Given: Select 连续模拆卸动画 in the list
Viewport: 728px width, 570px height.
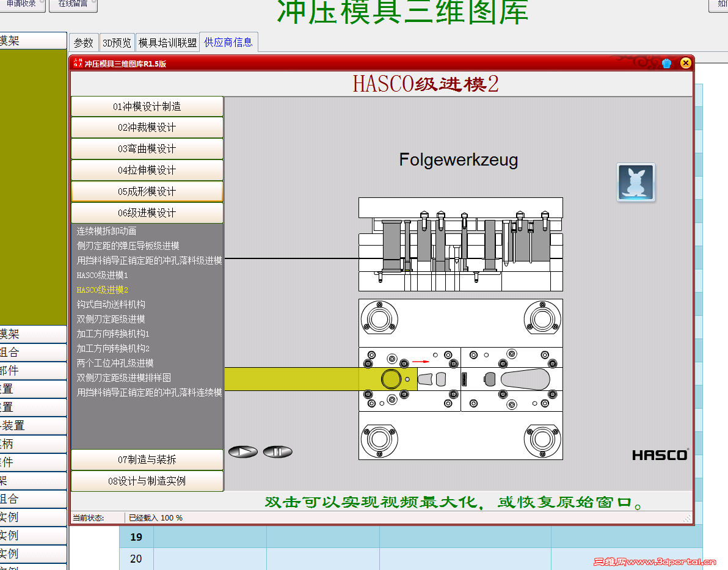Looking at the screenshot, I should (x=106, y=231).
